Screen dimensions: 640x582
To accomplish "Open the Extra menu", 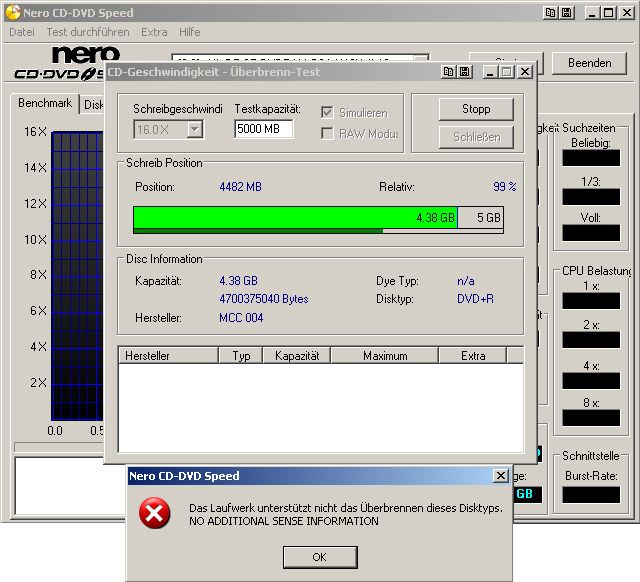I will 154,32.
